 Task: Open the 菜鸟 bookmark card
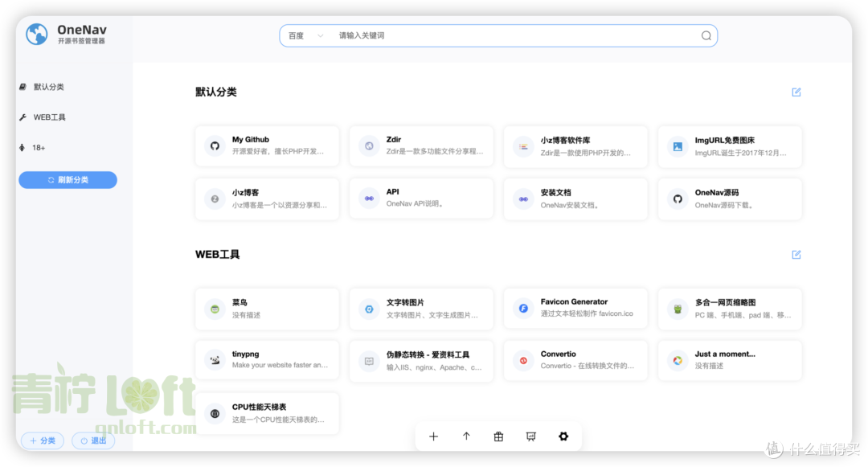click(x=268, y=309)
